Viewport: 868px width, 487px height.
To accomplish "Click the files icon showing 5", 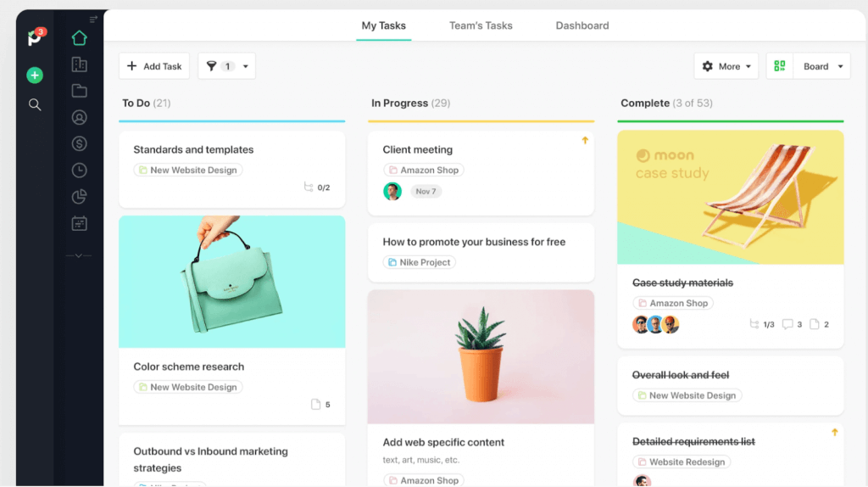I will pos(320,405).
